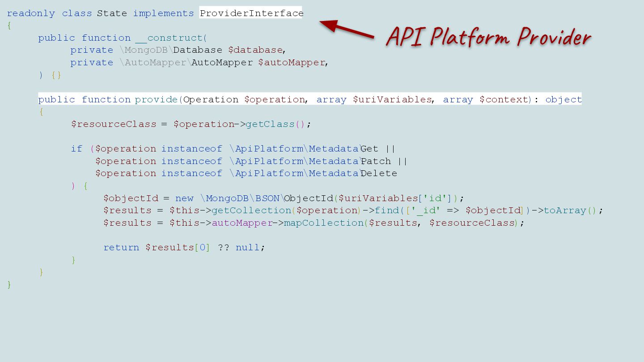Click the '$autoMapper' constructor parameter

[x=292, y=63]
